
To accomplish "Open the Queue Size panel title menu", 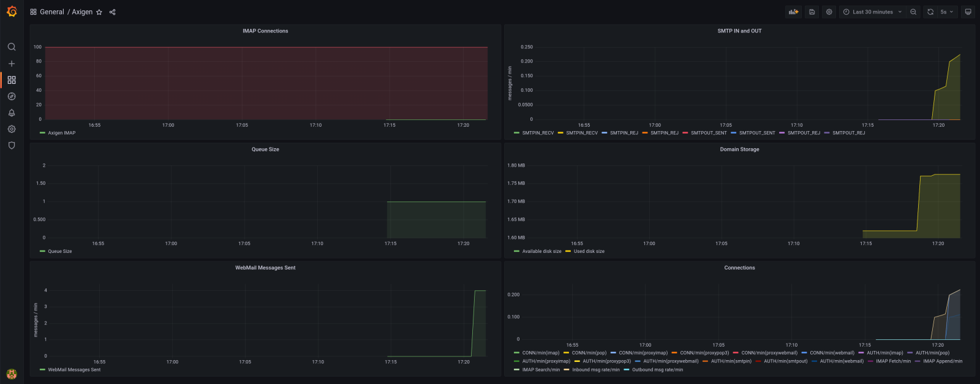I will click(x=265, y=149).
